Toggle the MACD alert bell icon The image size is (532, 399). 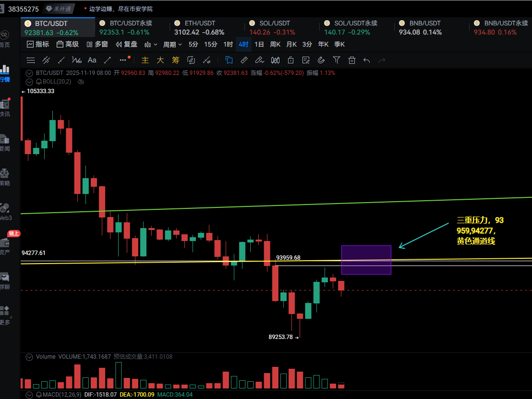(38, 395)
